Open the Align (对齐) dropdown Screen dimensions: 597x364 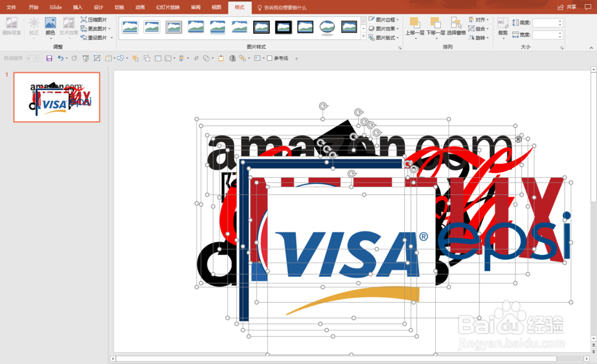479,20
